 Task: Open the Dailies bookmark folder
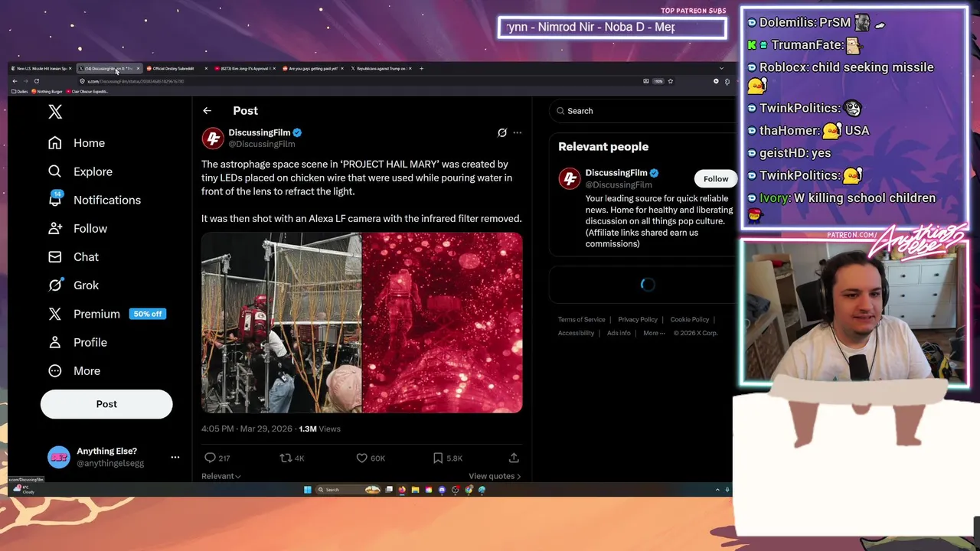20,91
